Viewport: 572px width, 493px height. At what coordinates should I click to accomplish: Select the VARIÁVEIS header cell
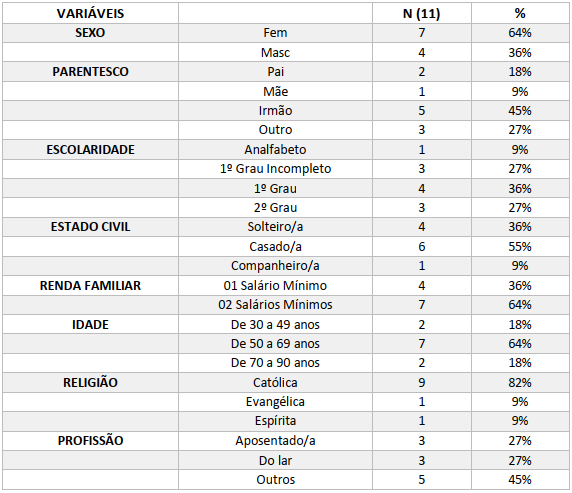click(90, 14)
